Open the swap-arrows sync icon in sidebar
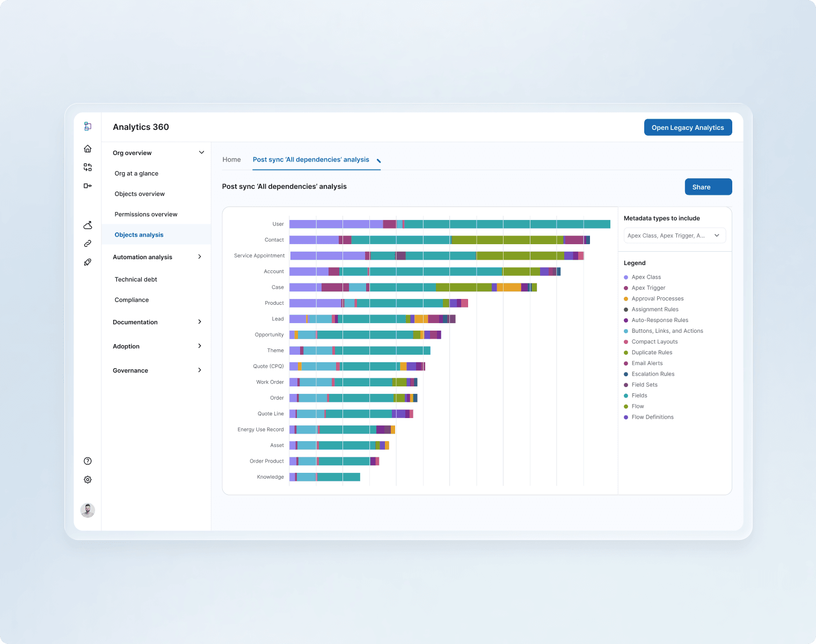The width and height of the screenshot is (816, 644). [88, 167]
